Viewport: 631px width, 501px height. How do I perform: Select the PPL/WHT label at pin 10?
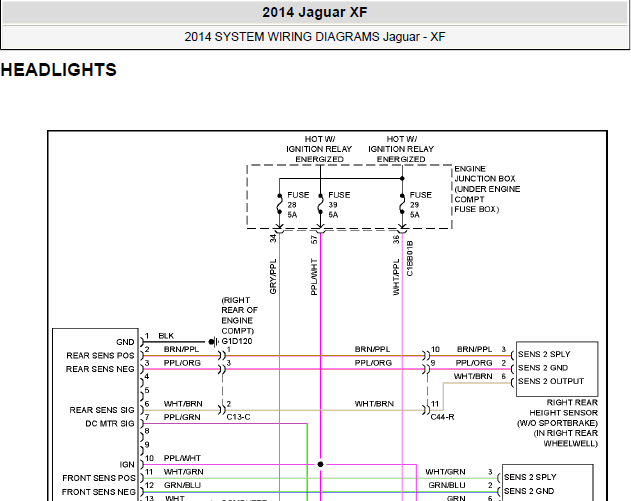tap(182, 458)
